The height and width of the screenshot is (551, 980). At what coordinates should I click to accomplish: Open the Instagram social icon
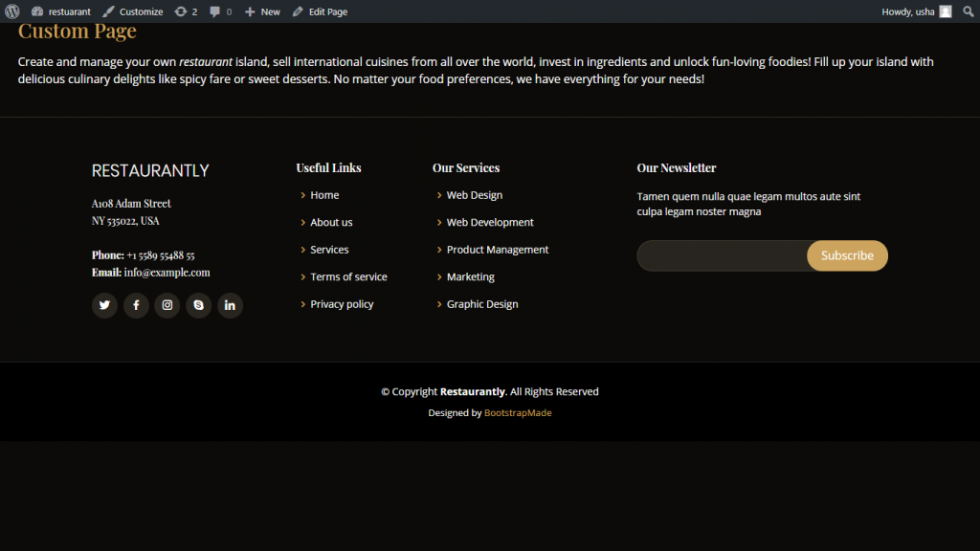coord(167,305)
